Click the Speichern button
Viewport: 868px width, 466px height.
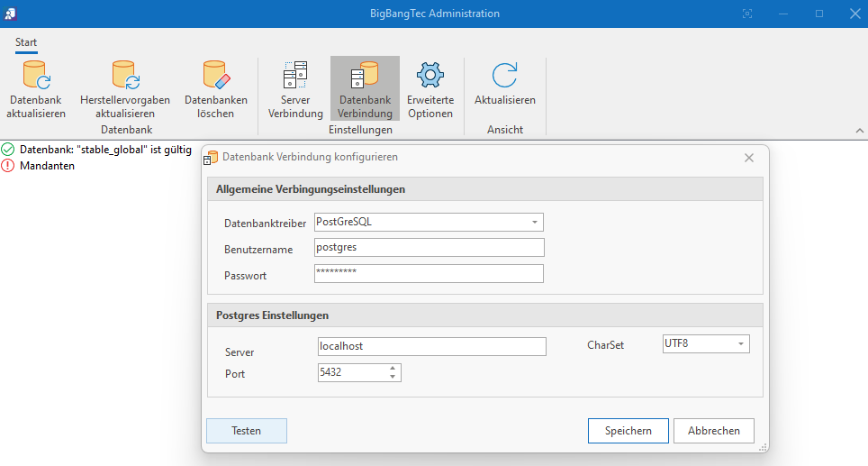pyautogui.click(x=628, y=431)
